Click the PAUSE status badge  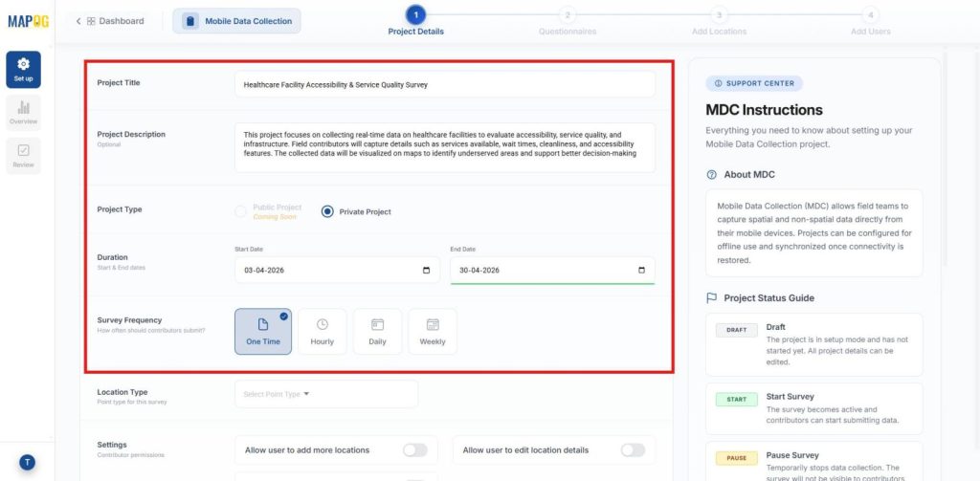[x=737, y=458]
